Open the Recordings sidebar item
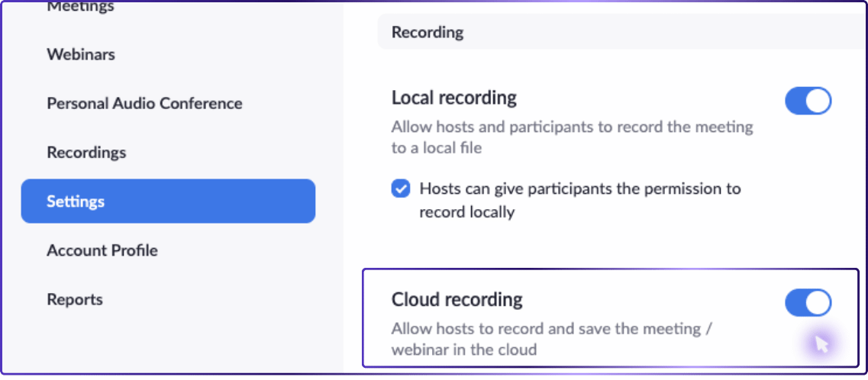Viewport: 868px width, 380px height. 86,153
